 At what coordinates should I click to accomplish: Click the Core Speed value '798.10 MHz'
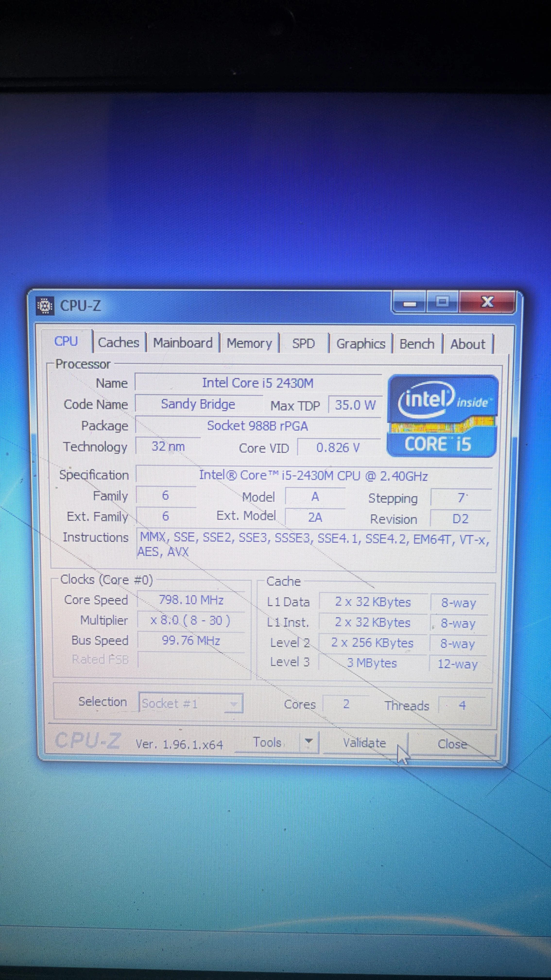click(x=191, y=600)
